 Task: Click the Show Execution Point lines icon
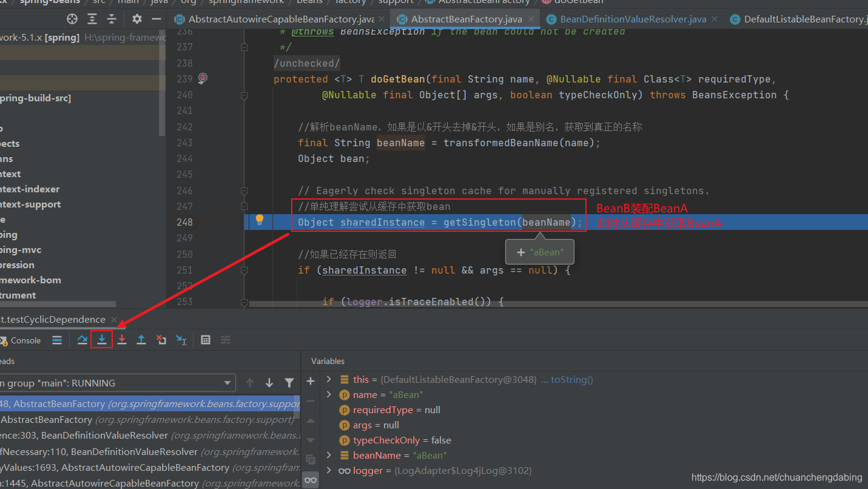coord(57,340)
